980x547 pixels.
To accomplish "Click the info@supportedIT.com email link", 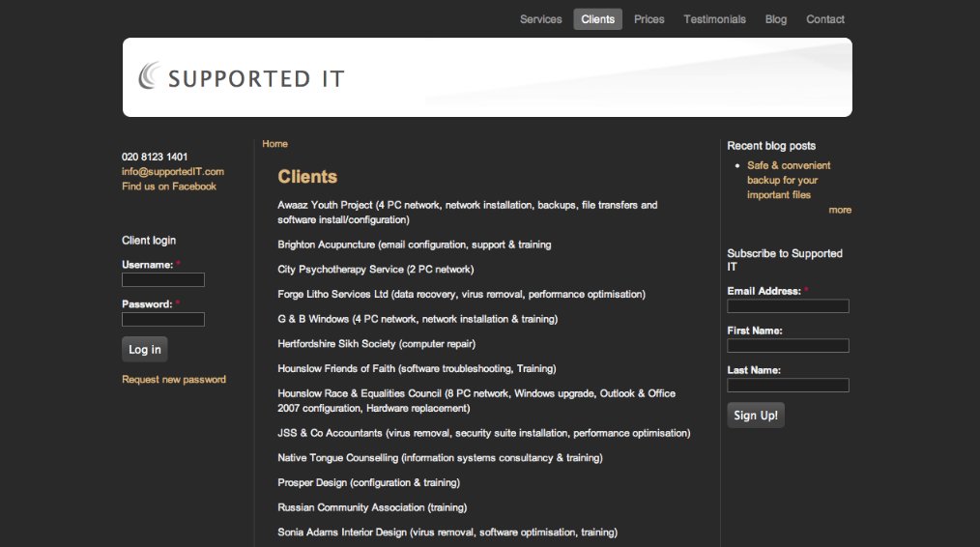I will pyautogui.click(x=173, y=172).
